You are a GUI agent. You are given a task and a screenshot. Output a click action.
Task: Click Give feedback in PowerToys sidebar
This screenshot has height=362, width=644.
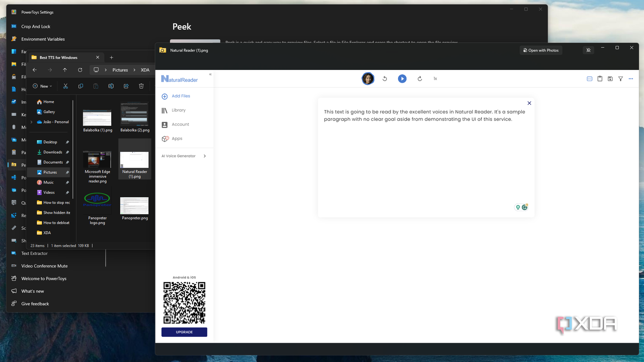(35, 304)
